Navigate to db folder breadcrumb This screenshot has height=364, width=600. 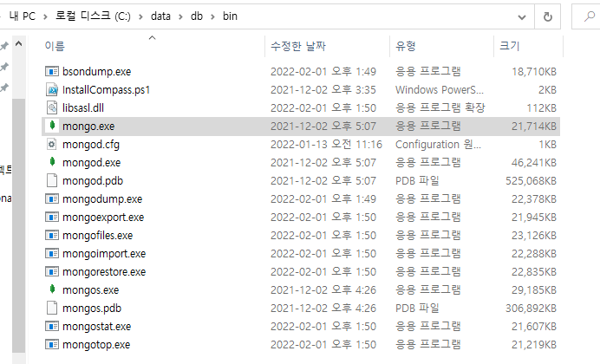tap(197, 16)
